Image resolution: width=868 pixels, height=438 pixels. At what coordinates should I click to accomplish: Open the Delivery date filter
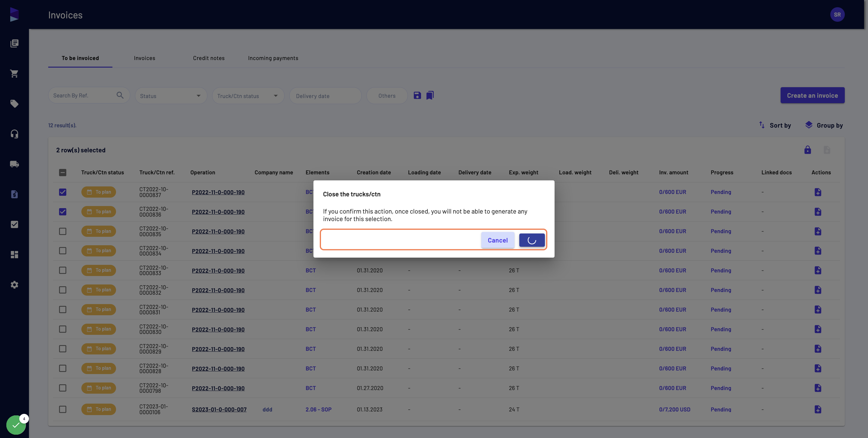(x=325, y=96)
